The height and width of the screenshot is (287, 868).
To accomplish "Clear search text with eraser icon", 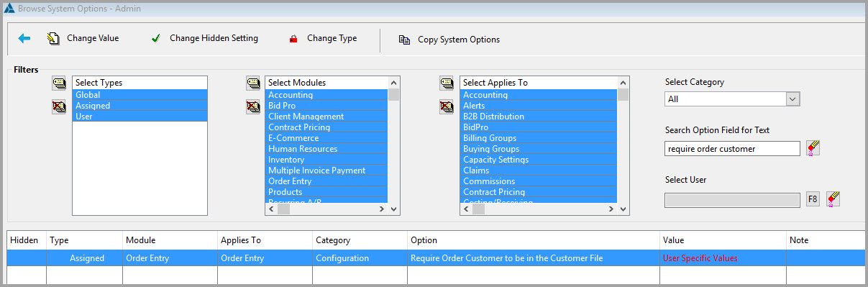I will point(813,148).
